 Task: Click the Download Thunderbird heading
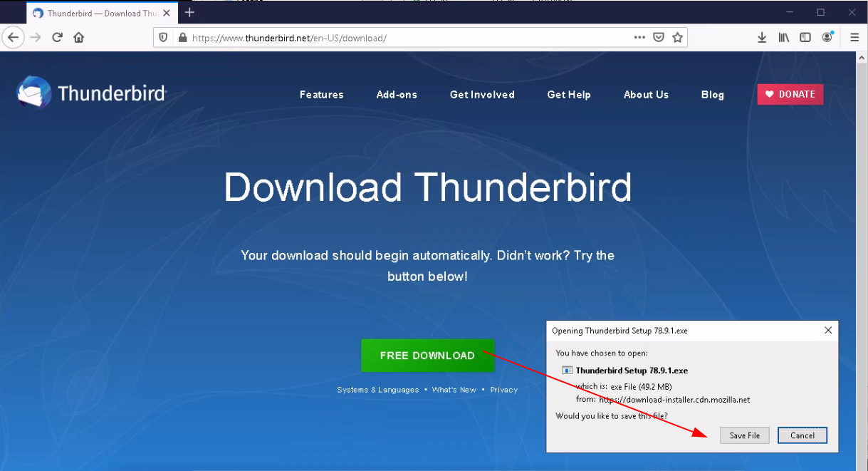click(x=428, y=187)
